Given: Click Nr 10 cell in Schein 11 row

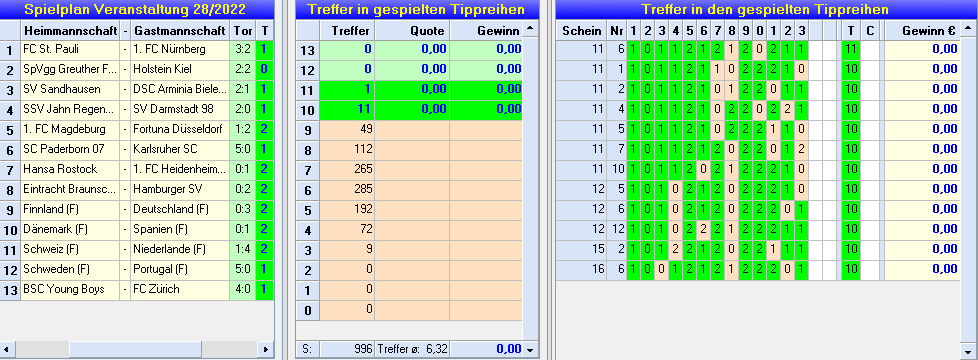Looking at the screenshot, I should point(617,169).
